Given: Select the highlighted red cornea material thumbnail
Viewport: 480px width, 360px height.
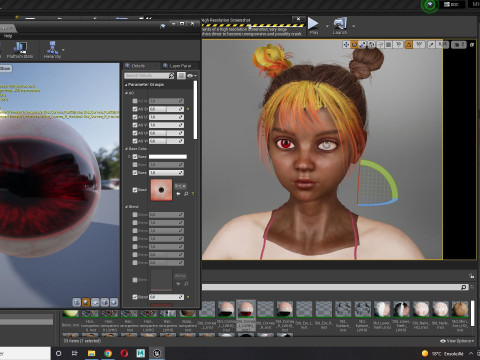Looking at the screenshot, I should tap(246, 309).
